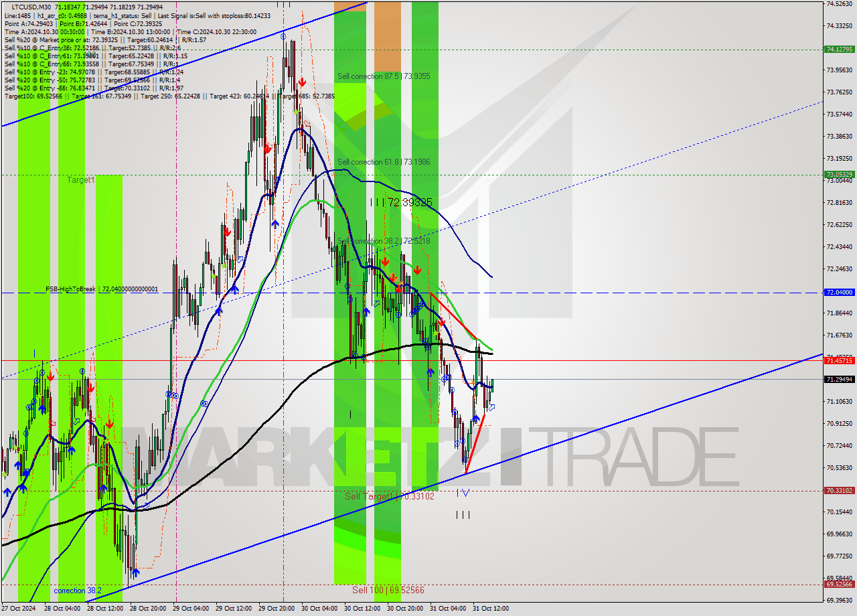Click the 'Sell Target1 | 70.33102' label
The width and height of the screenshot is (857, 616).
click(389, 496)
